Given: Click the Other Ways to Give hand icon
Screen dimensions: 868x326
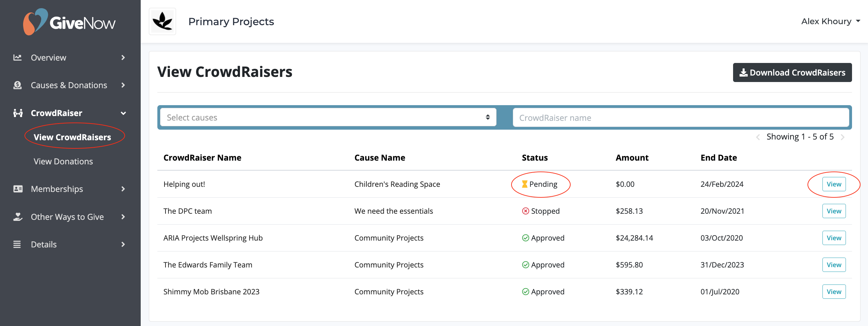Looking at the screenshot, I should (x=18, y=217).
